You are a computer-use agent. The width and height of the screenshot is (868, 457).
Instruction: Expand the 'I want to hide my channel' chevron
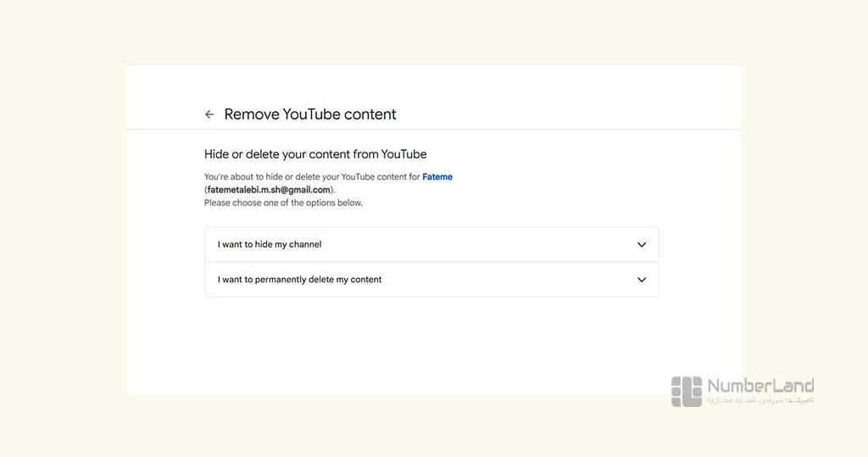pos(641,244)
